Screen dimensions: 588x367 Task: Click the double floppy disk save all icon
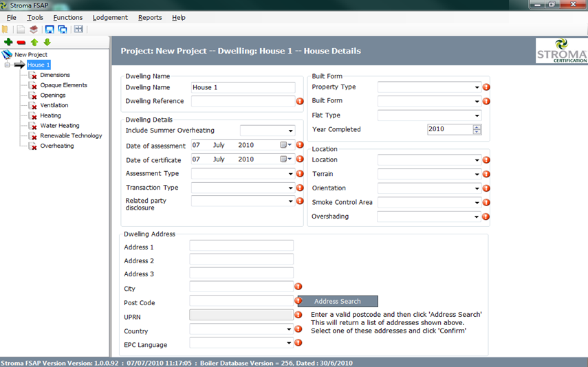[x=63, y=30]
